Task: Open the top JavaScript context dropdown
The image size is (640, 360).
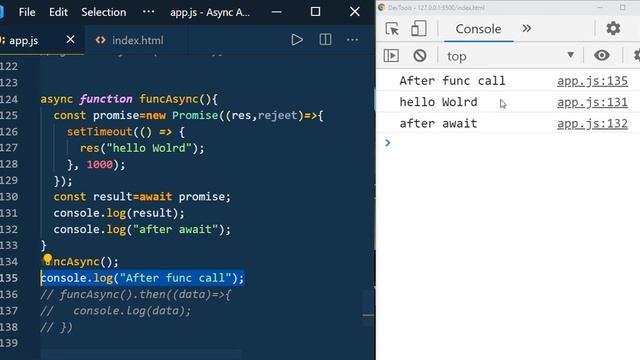Action: click(x=510, y=56)
